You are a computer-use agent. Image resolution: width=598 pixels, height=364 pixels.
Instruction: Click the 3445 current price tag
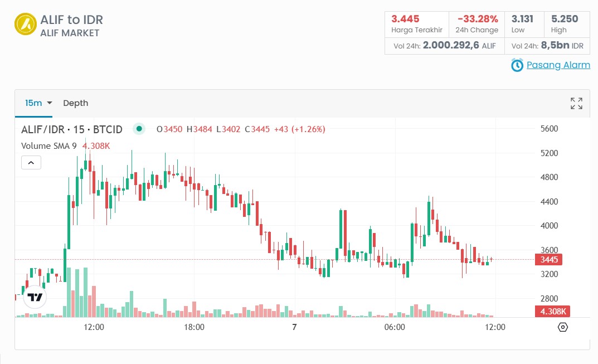point(548,260)
